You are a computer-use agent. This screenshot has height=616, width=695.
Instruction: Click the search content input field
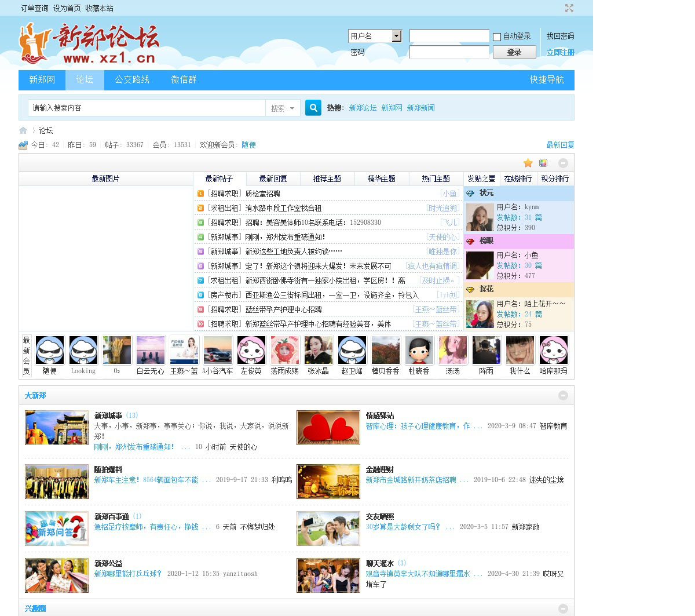click(x=147, y=108)
